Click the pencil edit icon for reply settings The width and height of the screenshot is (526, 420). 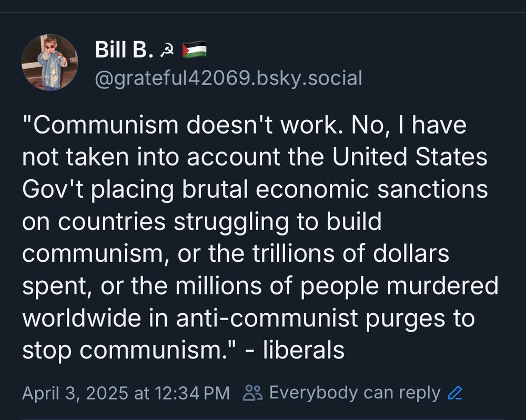[454, 393]
